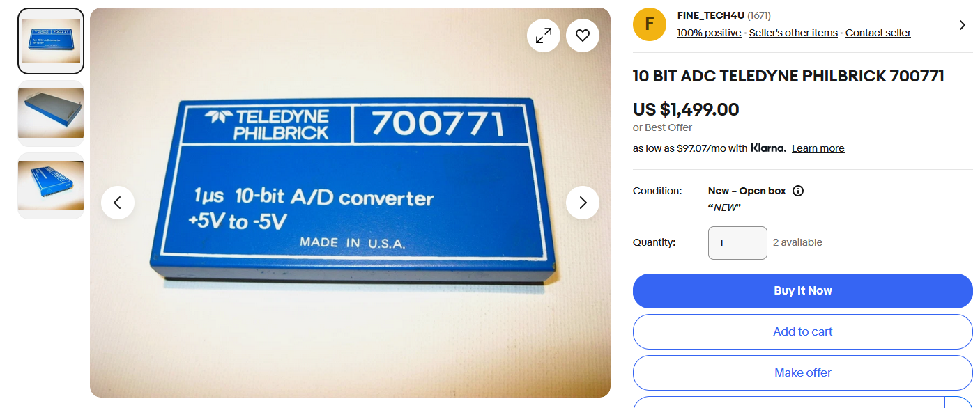Click the Make offer button
Viewport: 980px width, 408px height.
803,373
